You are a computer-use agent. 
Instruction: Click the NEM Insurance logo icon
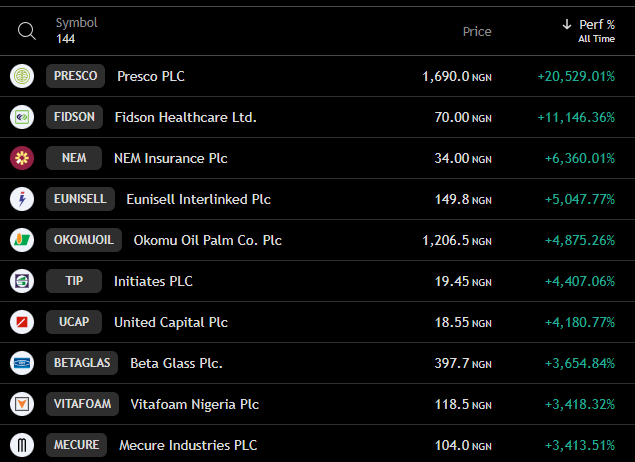coord(22,158)
